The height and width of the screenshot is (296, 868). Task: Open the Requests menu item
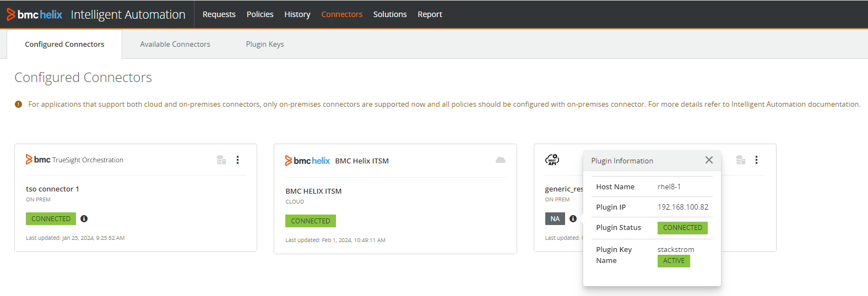click(x=219, y=14)
